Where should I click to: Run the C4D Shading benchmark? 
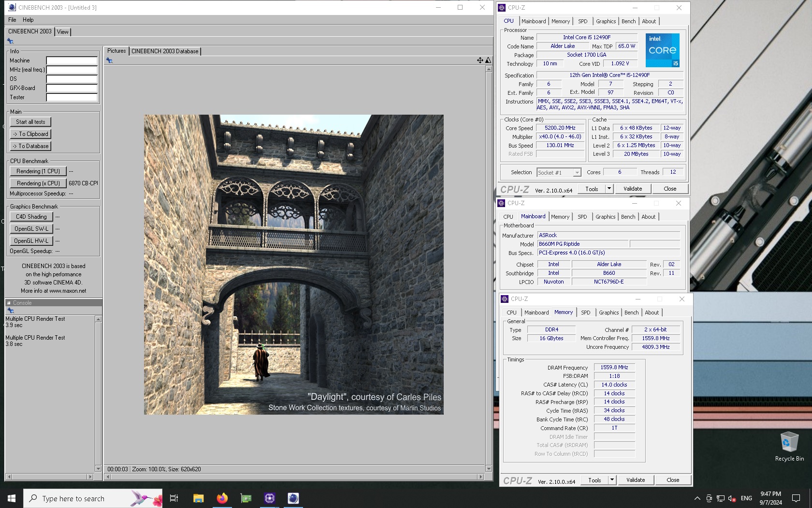pos(31,217)
